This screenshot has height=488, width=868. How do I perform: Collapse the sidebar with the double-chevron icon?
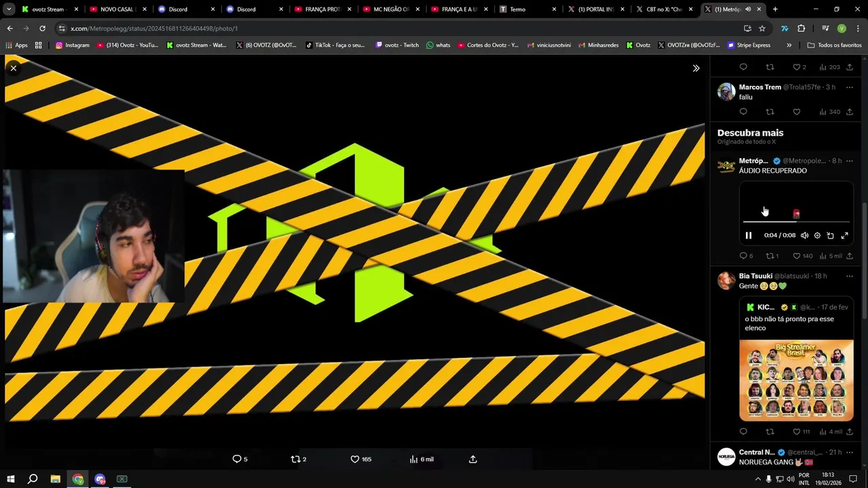[x=696, y=68]
